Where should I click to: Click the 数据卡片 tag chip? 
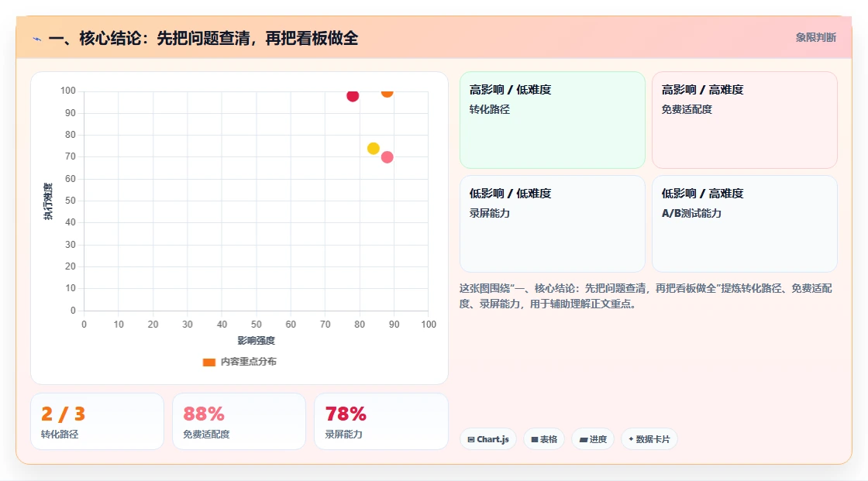649,439
